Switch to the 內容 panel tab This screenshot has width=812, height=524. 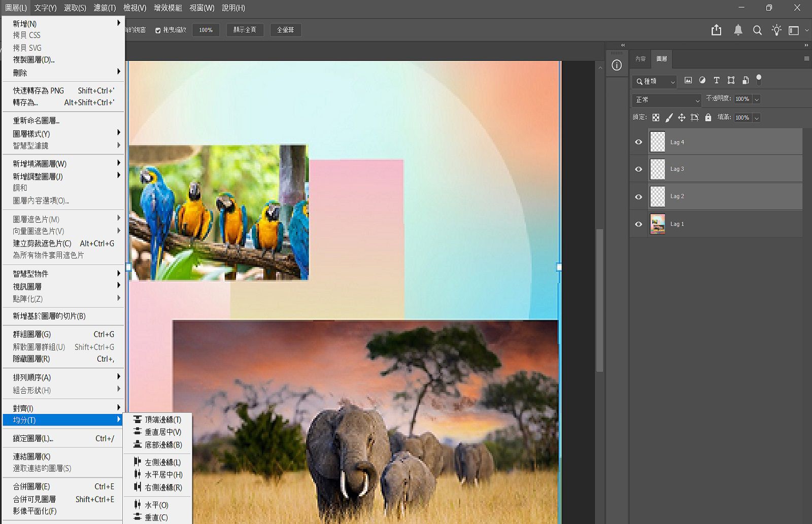[640, 59]
